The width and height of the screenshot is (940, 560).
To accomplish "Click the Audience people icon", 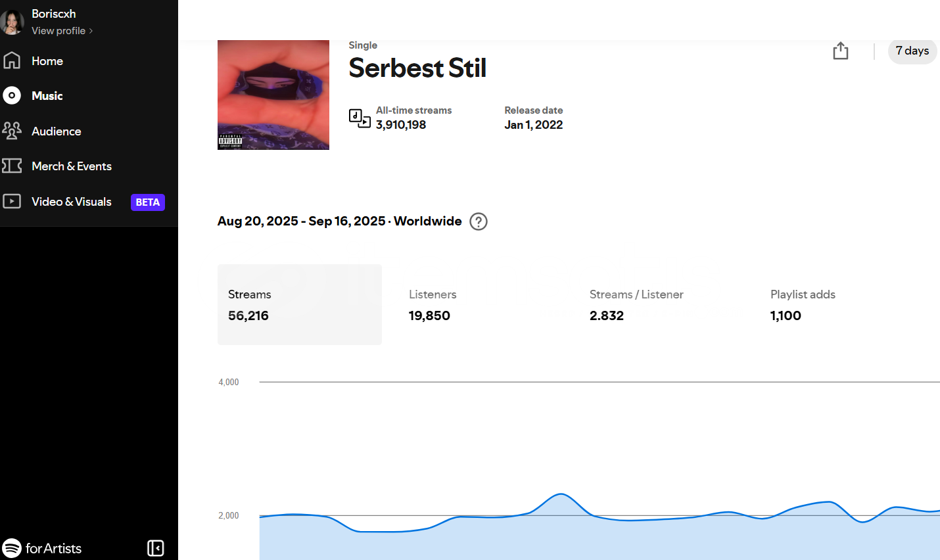I will click(12, 131).
